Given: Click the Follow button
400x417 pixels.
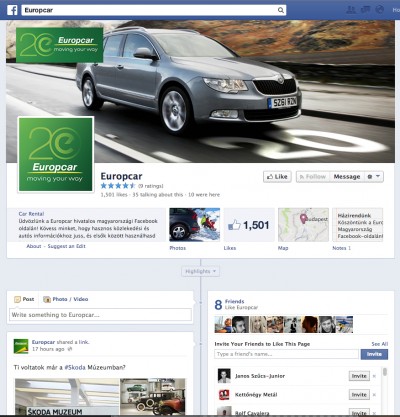Looking at the screenshot, I should tap(313, 177).
